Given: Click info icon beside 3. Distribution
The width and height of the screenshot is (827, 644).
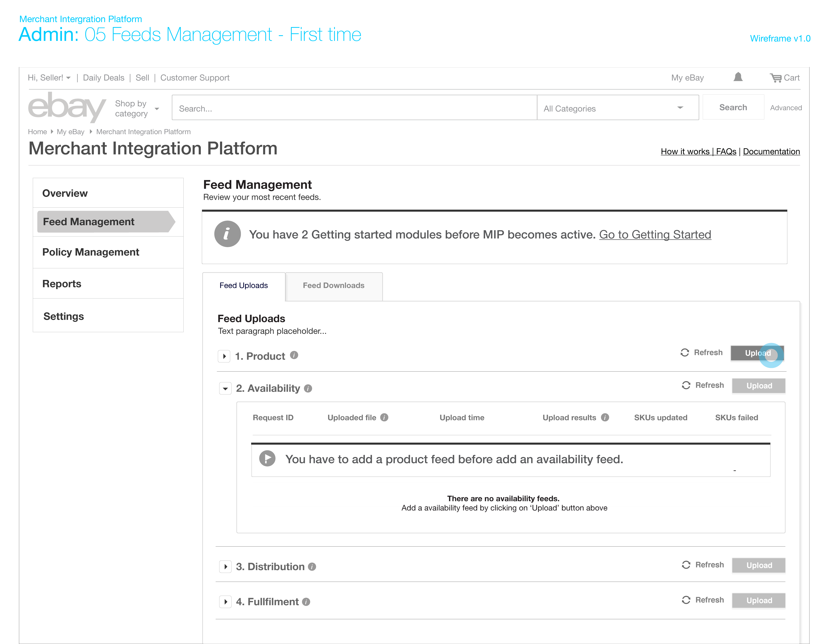Looking at the screenshot, I should (312, 567).
